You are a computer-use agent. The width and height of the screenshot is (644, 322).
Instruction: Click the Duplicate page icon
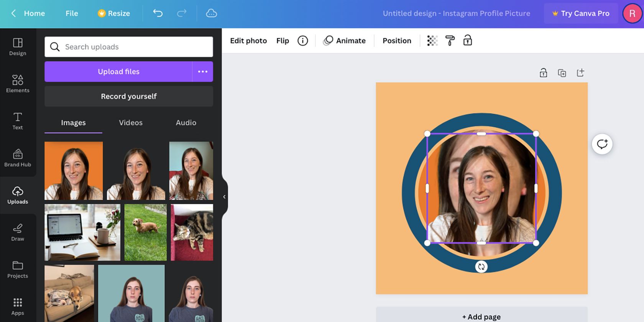coord(562,73)
